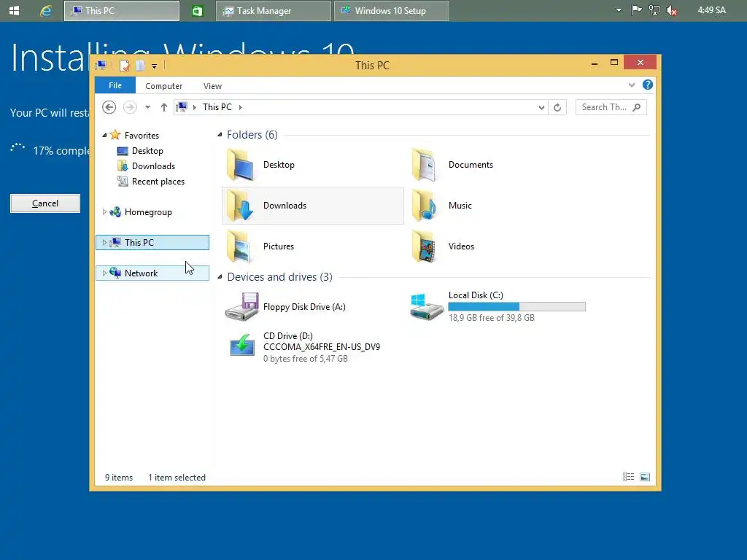The width and height of the screenshot is (747, 560).
Task: Click This PC in the address breadcrumb
Action: pyautogui.click(x=217, y=107)
